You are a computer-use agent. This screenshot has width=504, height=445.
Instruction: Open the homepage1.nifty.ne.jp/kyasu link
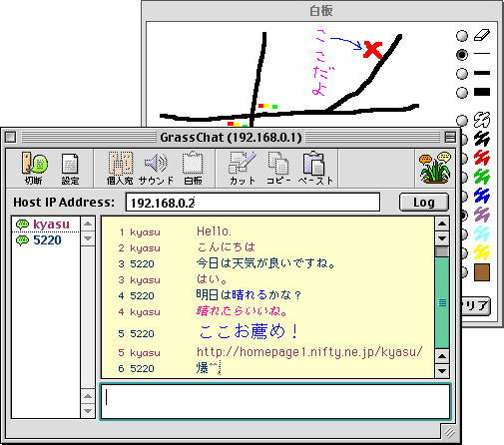(x=309, y=352)
